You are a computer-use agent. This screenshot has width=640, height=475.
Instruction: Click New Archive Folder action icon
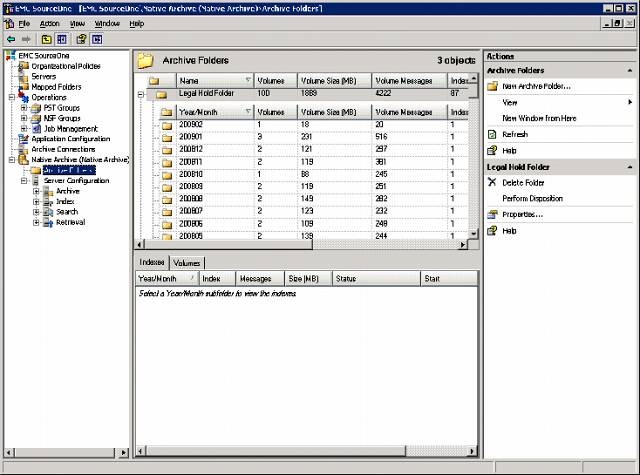493,86
